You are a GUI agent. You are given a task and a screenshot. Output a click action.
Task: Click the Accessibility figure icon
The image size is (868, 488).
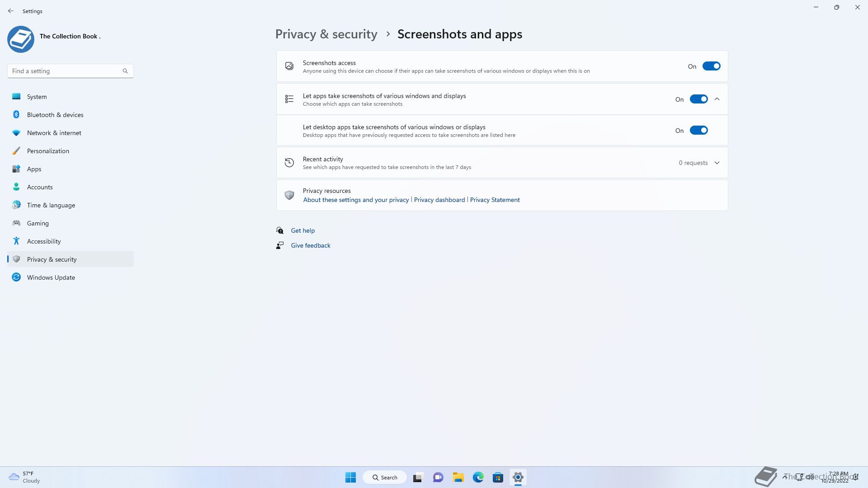(x=16, y=241)
